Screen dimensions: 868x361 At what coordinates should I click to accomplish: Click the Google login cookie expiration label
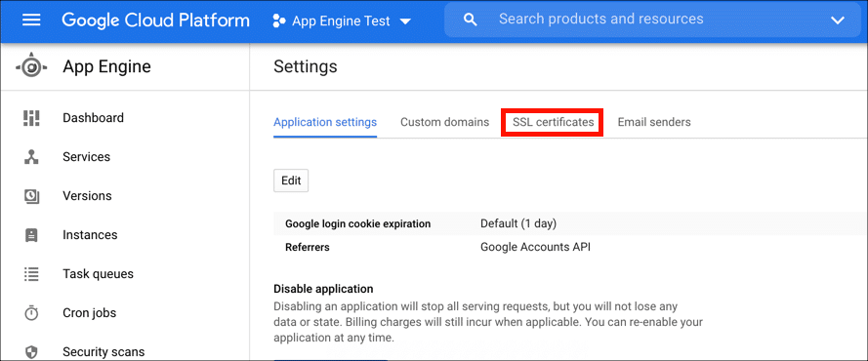click(357, 223)
